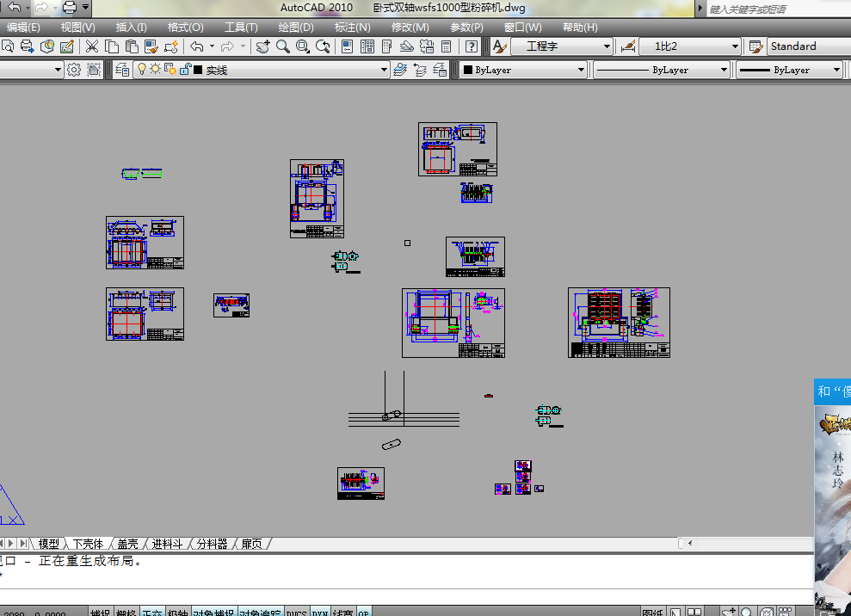Click the Copy clip icon

112,46
